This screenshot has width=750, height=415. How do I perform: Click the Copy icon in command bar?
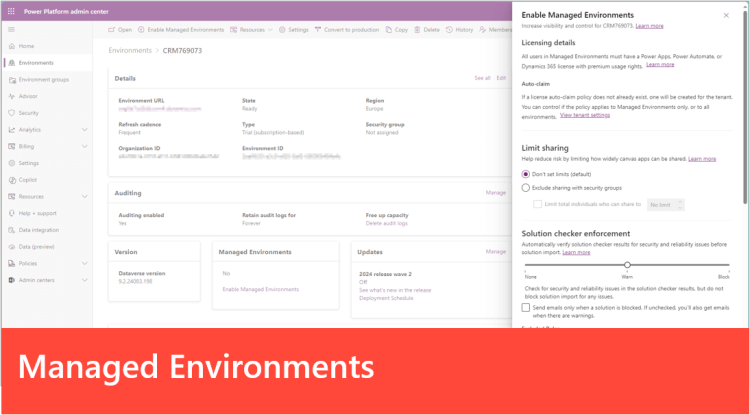click(389, 30)
